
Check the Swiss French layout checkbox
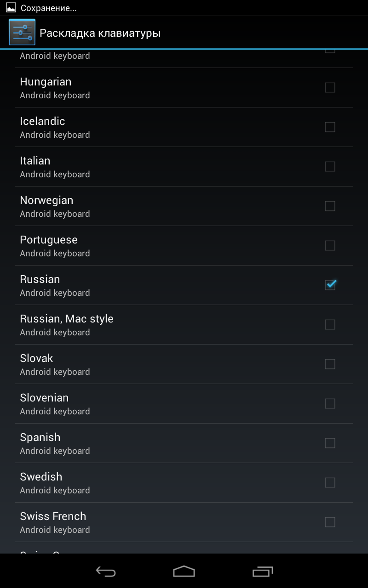point(330,522)
